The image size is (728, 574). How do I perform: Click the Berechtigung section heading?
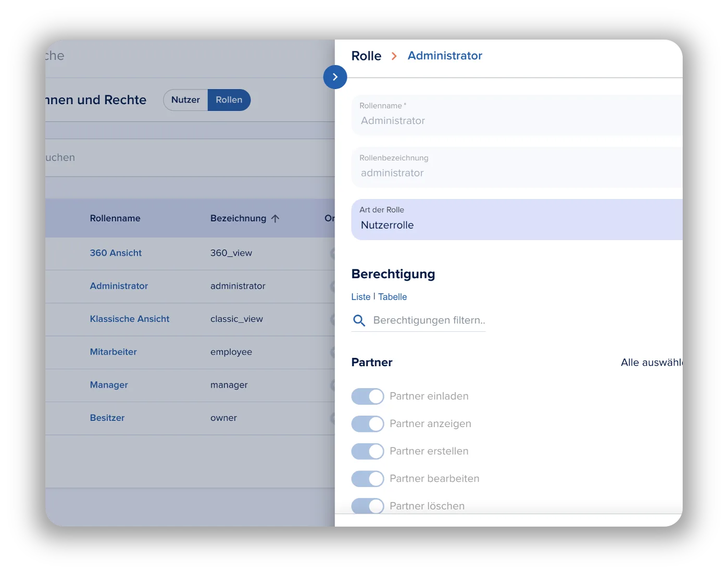[x=393, y=274]
